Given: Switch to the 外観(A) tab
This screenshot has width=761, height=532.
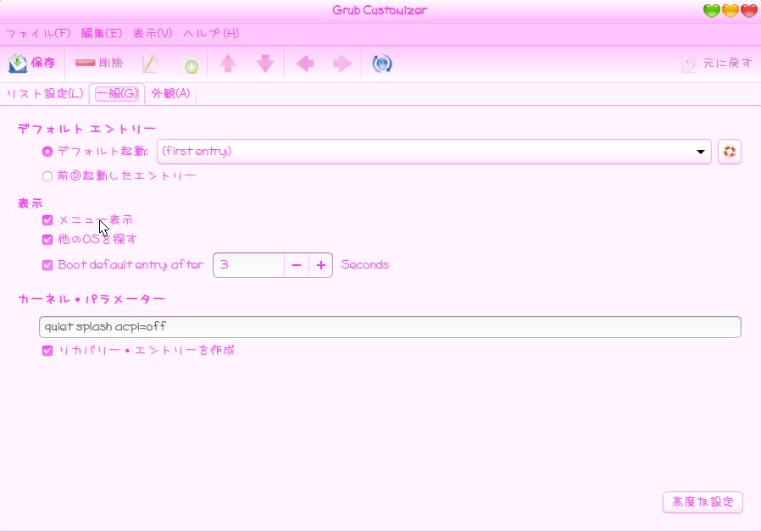Looking at the screenshot, I should pyautogui.click(x=170, y=93).
